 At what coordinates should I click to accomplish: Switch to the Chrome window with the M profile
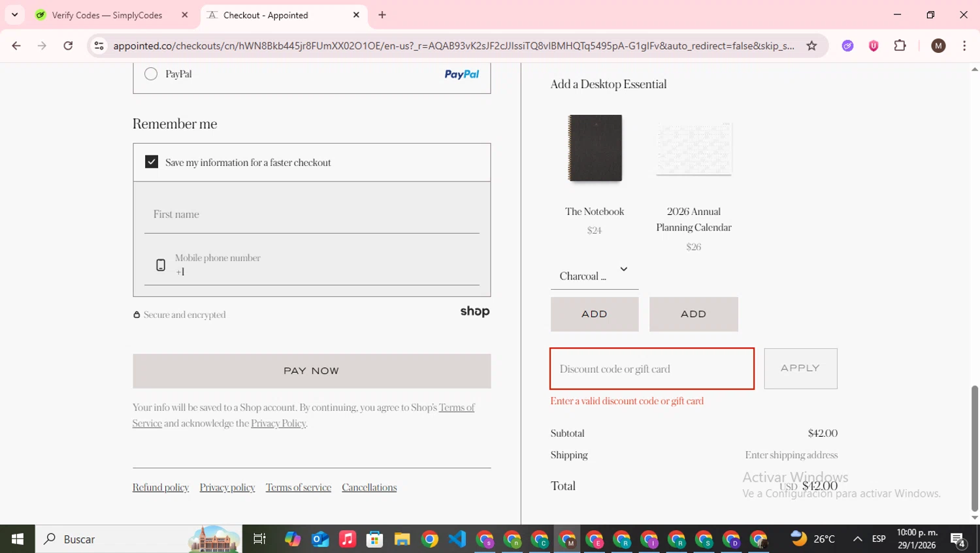[567, 539]
